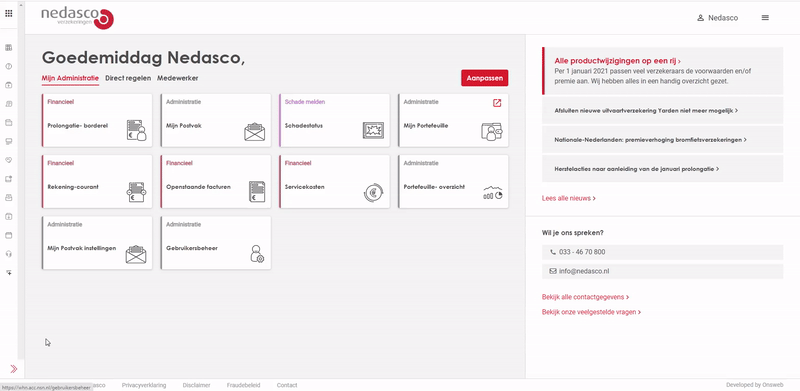Open Herstelacties januari prolongatie news item

(x=662, y=168)
